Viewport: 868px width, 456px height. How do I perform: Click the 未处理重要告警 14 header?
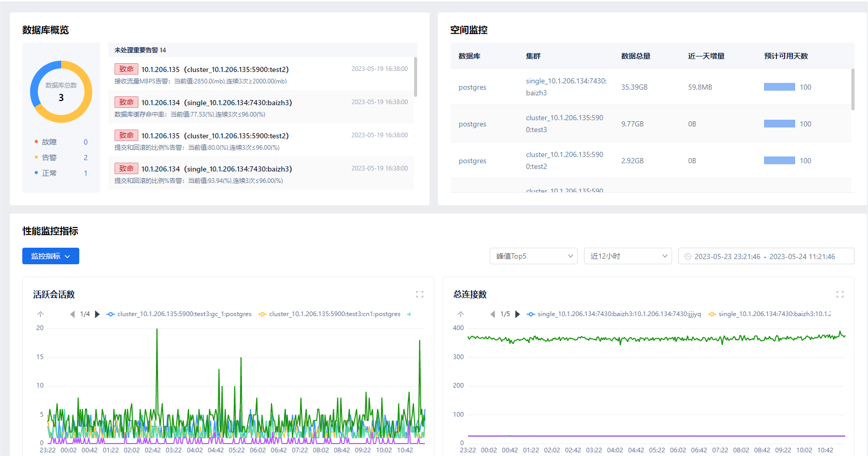[x=140, y=50]
